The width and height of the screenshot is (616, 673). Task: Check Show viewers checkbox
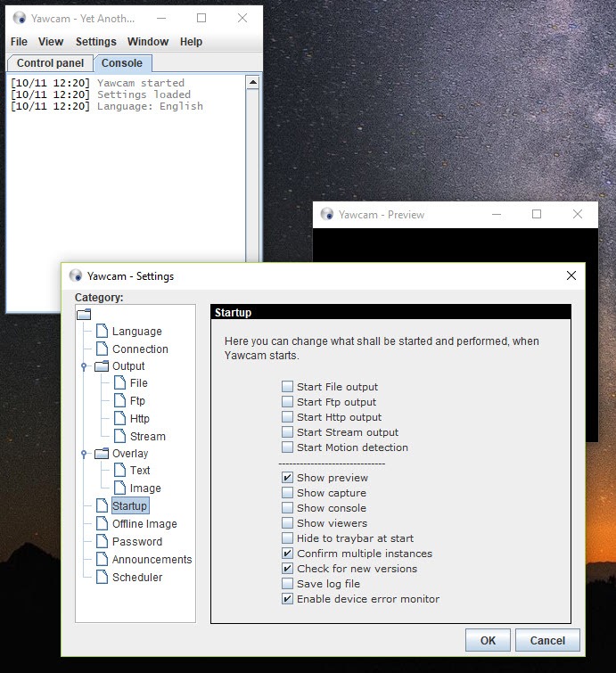pyautogui.click(x=287, y=522)
